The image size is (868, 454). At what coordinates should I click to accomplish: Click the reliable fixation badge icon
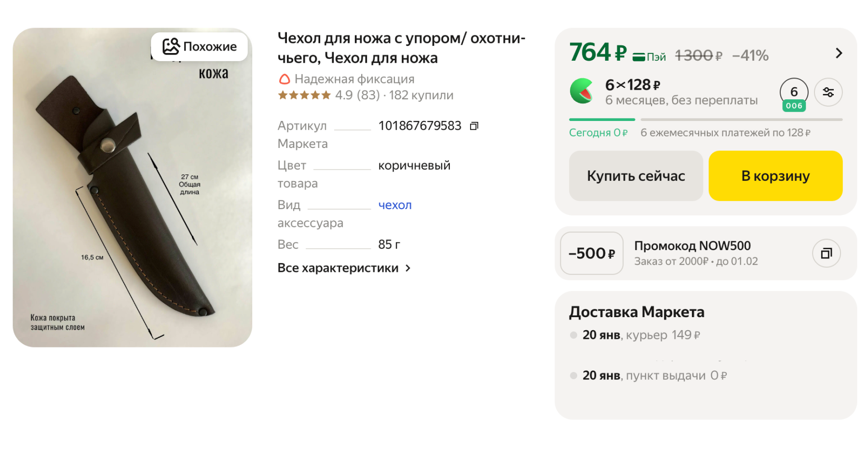click(285, 79)
